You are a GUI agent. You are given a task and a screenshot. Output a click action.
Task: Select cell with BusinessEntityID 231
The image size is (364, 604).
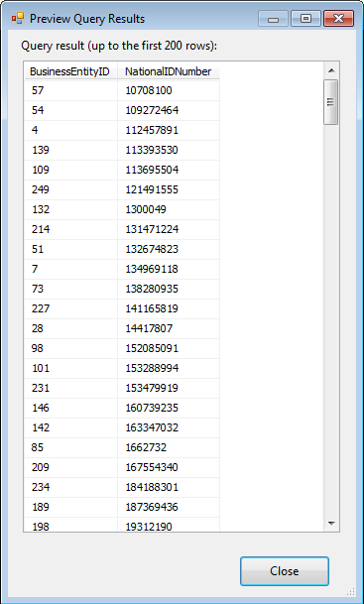point(70,389)
